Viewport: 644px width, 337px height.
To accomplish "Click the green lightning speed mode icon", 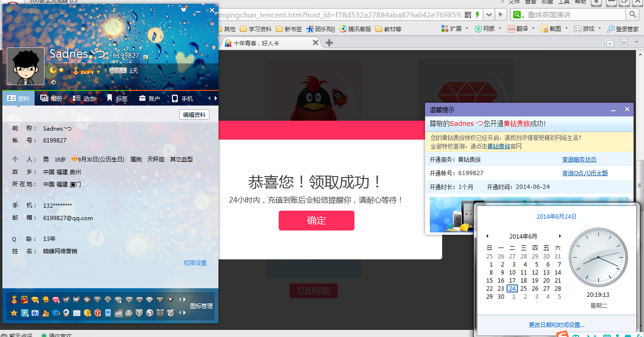I will click(478, 15).
